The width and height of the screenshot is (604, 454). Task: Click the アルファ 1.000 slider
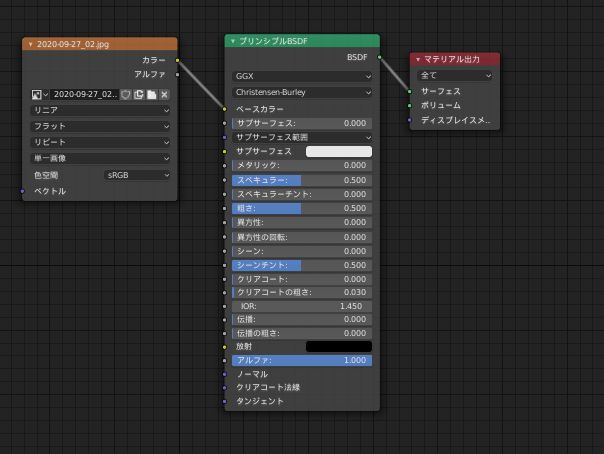tap(302, 360)
